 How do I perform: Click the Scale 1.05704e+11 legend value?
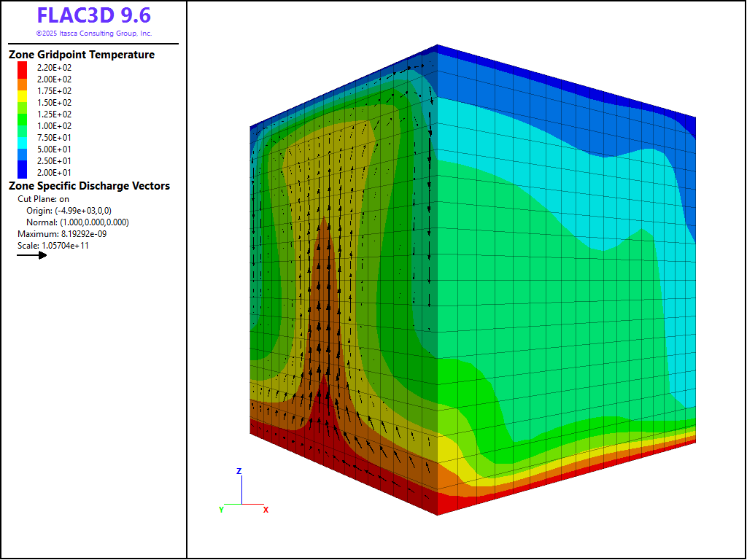[53, 245]
